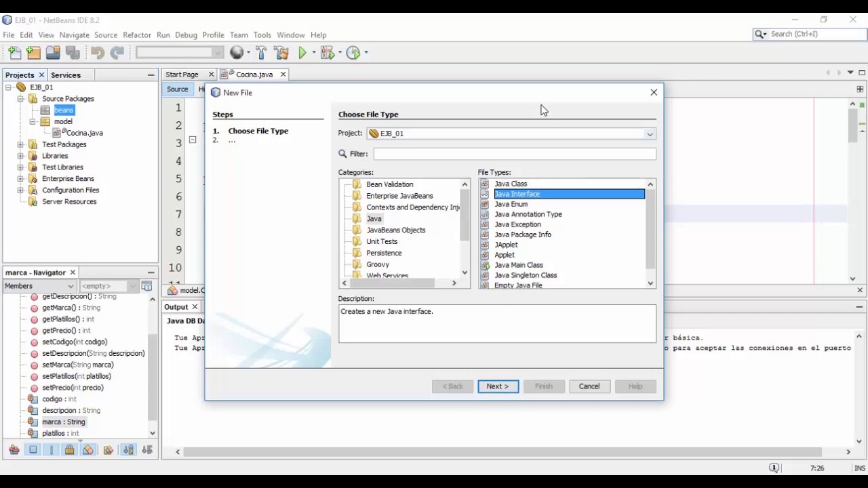Click the globe browser icon in toolbar
The image size is (868, 488).
pyautogui.click(x=237, y=53)
